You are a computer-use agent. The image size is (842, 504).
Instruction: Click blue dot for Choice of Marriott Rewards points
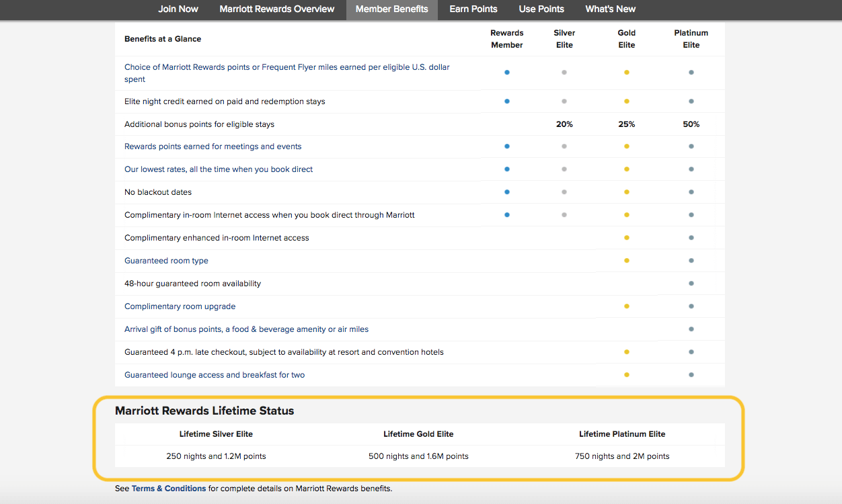pos(507,72)
